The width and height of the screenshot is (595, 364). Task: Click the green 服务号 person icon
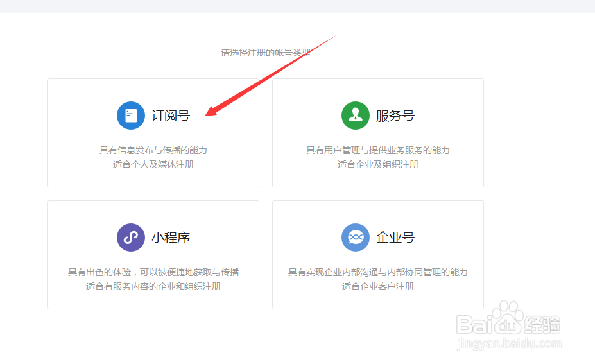coord(356,116)
